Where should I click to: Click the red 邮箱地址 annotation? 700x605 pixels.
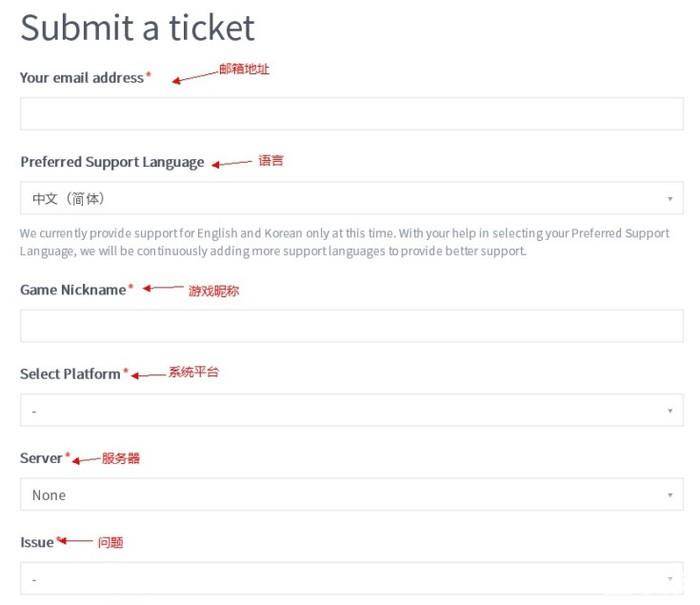coord(244,70)
